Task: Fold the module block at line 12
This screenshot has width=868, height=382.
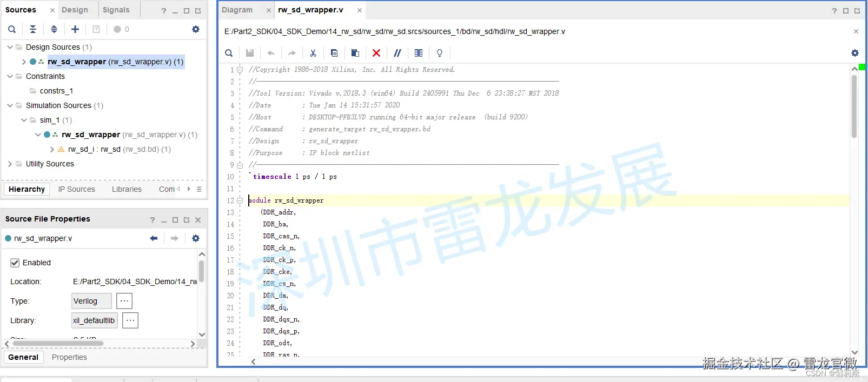Action: coord(240,200)
